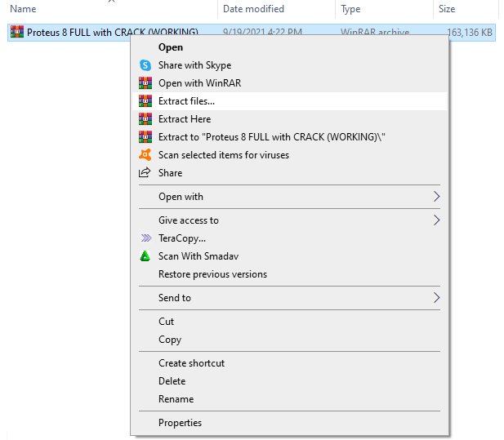
Task: Expand the Open with submenu arrow
Action: tap(436, 197)
